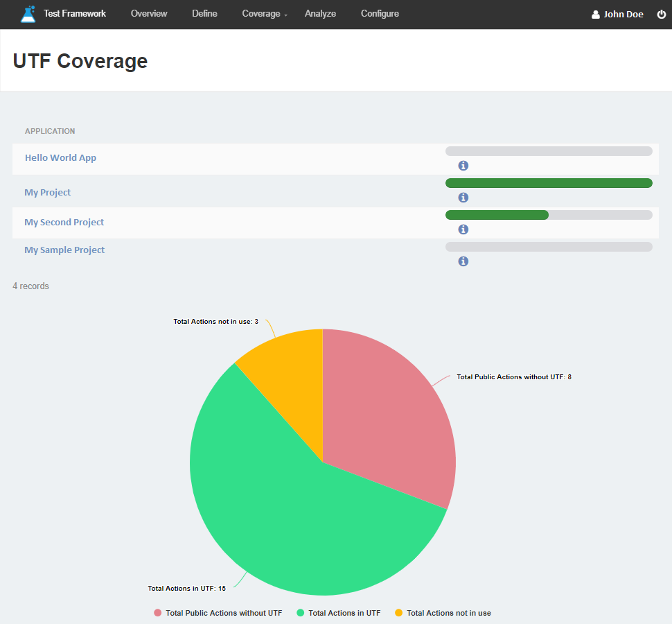Image resolution: width=672 pixels, height=624 pixels.
Task: Toggle 'Total Actions in UTF' legend item
Action: coord(338,613)
